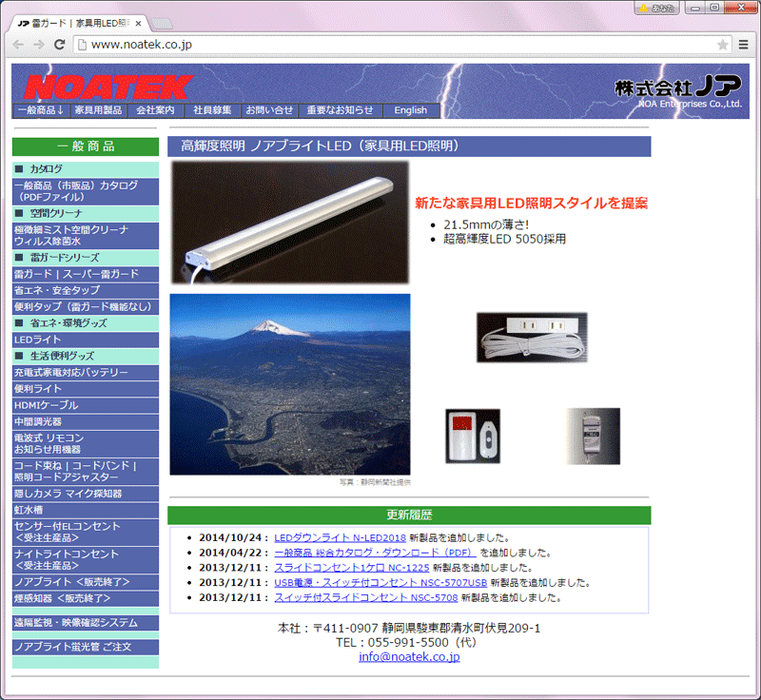Click the browser forward arrow
The image size is (761, 700).
(x=39, y=45)
